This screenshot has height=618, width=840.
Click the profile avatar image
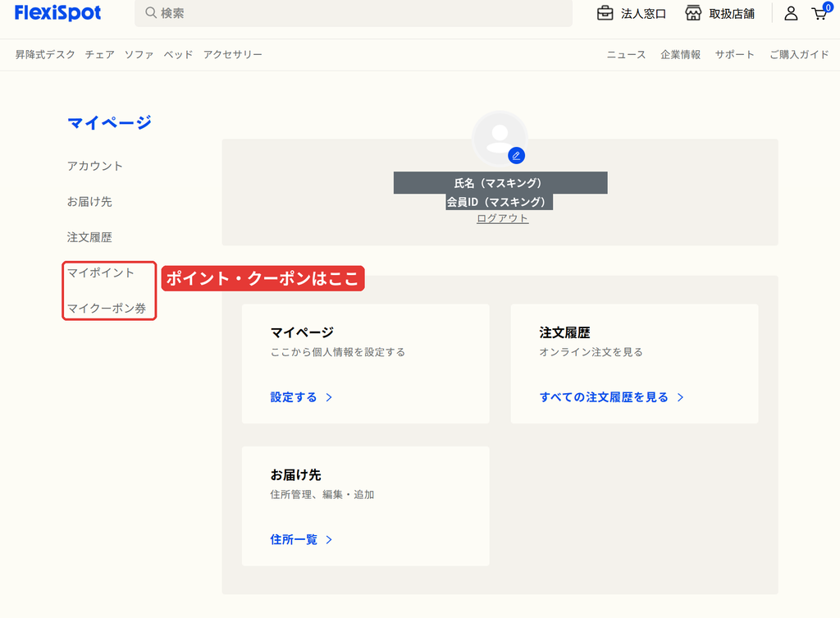(x=500, y=138)
